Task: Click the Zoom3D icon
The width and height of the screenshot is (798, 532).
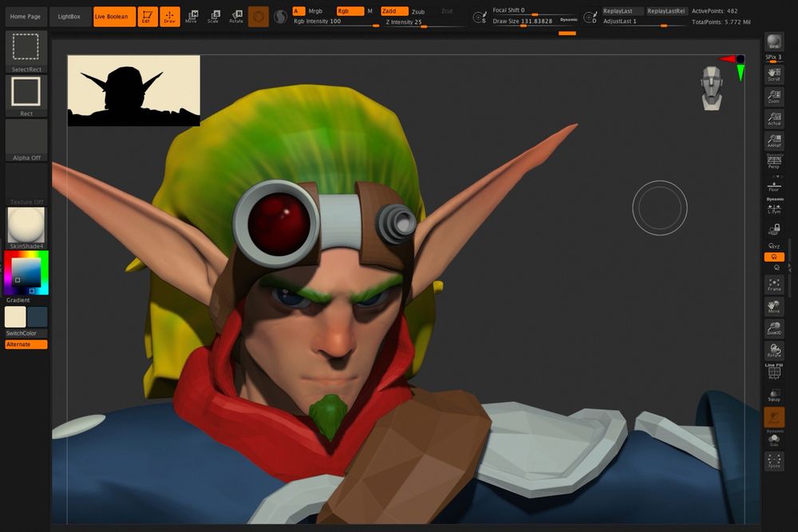Action: point(774,329)
